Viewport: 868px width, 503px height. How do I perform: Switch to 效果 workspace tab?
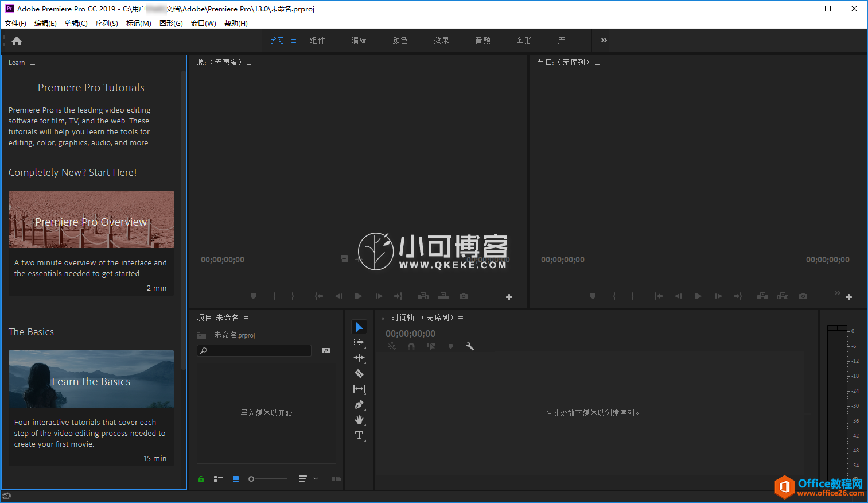442,40
